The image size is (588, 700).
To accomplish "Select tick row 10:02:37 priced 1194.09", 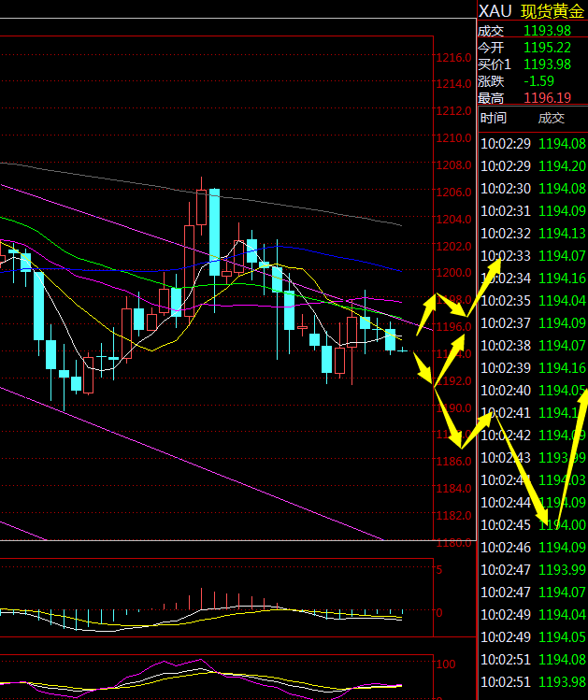I will (533, 323).
